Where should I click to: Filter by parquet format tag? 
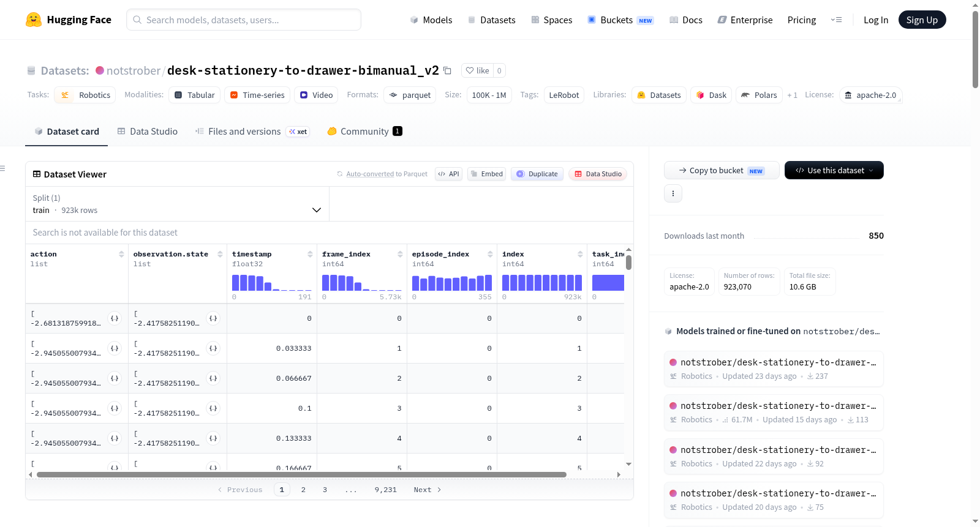pyautogui.click(x=410, y=95)
